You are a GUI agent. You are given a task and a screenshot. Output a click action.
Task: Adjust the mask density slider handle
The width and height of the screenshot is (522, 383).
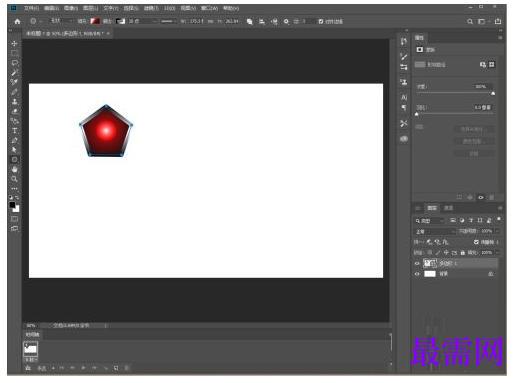coord(493,94)
